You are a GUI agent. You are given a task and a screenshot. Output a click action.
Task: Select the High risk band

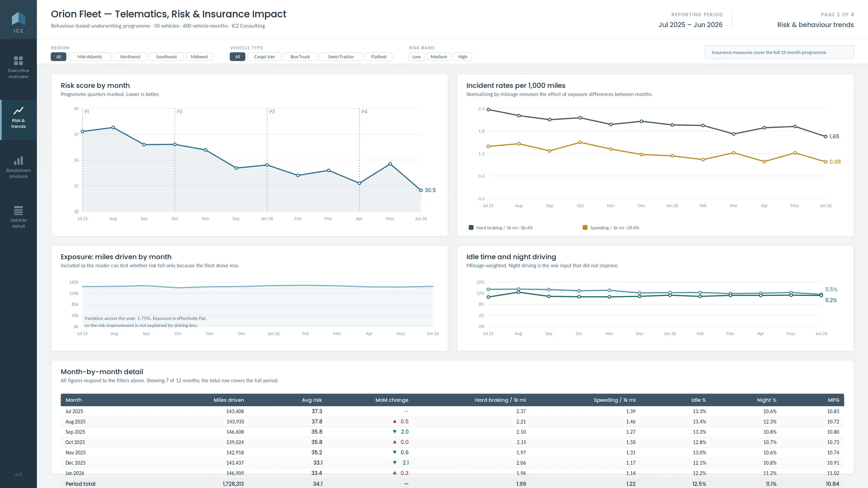point(463,57)
